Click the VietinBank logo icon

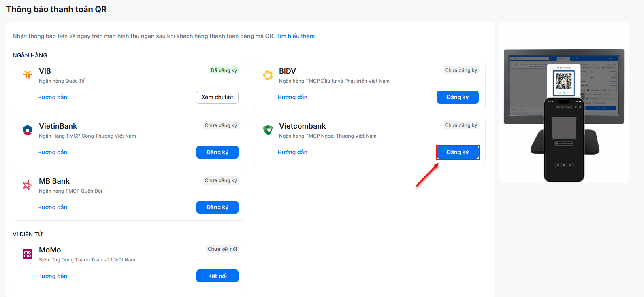click(x=28, y=130)
